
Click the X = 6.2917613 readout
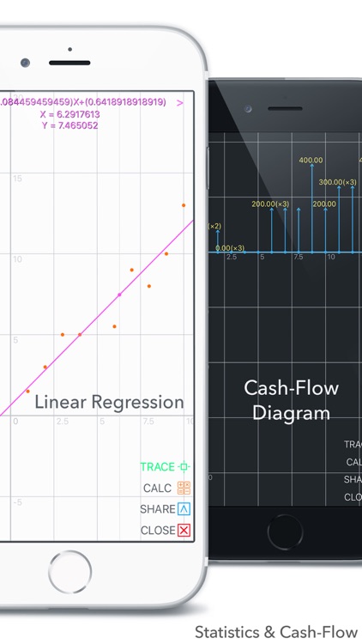point(69,114)
